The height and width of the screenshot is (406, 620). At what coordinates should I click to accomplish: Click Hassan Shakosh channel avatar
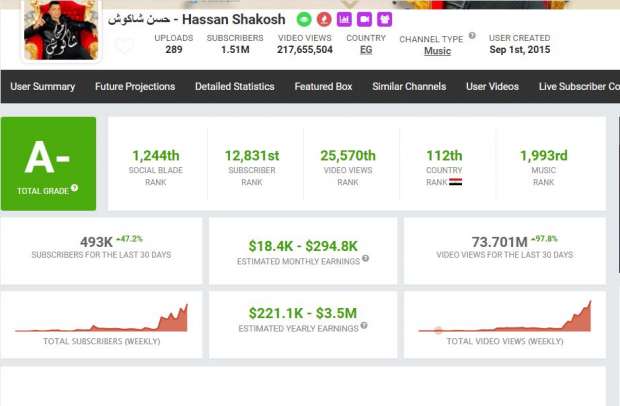point(61,30)
